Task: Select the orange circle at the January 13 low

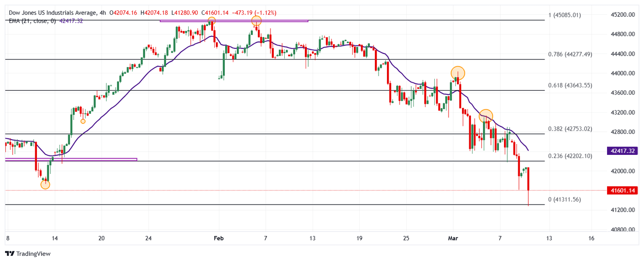Action: 45,185
